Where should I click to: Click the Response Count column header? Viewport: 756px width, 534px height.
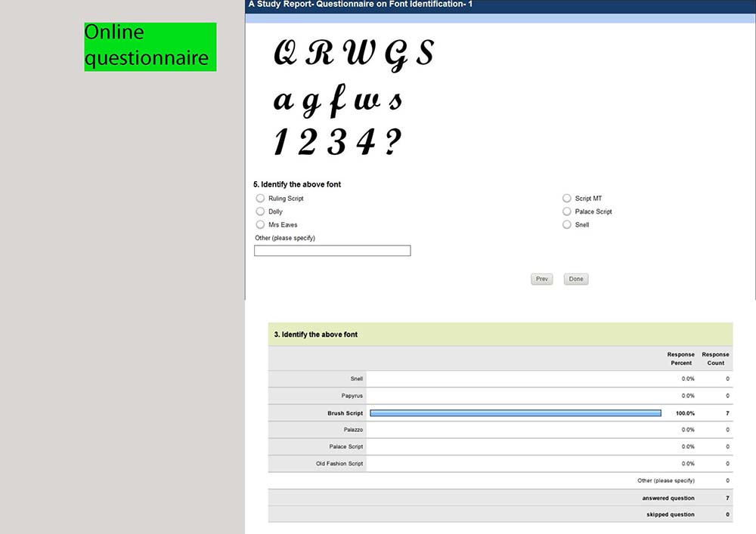[715, 359]
